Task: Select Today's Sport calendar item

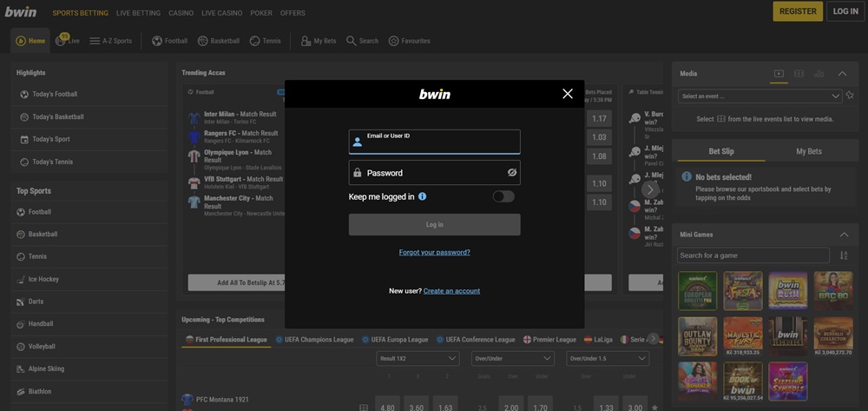Action: tap(89, 139)
